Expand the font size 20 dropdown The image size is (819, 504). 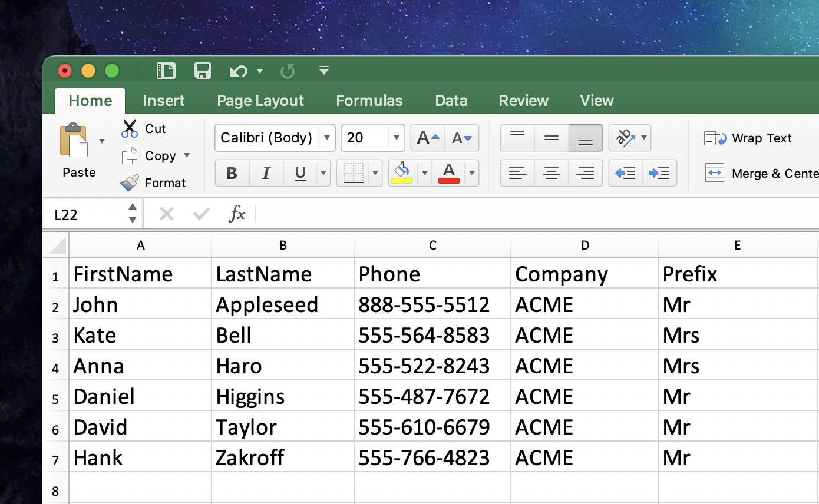pyautogui.click(x=397, y=138)
